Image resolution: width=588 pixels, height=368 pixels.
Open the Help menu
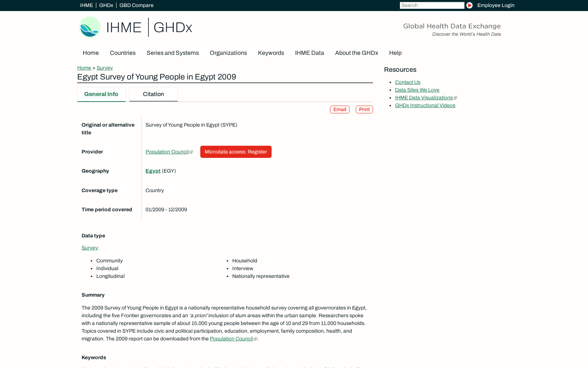(x=395, y=53)
